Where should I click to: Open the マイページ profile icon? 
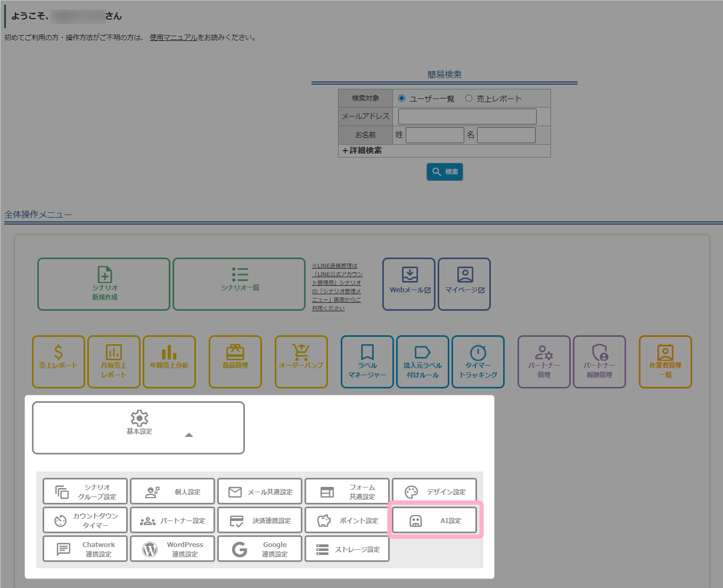(465, 275)
